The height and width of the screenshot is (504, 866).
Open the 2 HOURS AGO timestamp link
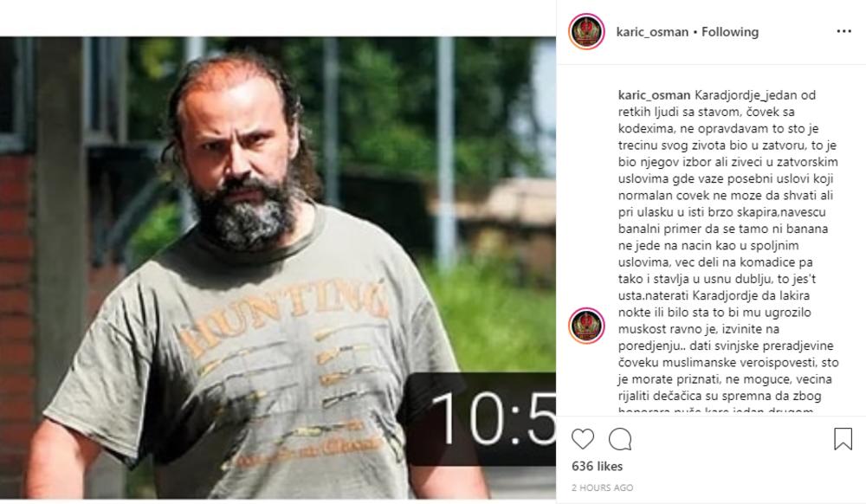click(602, 488)
